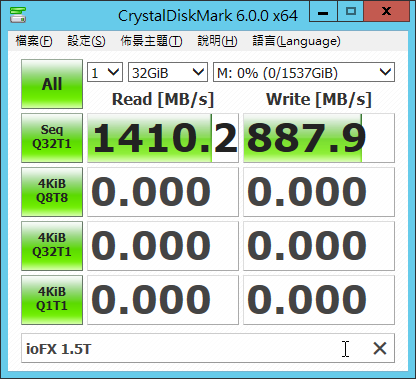The width and height of the screenshot is (416, 379).
Task: Open the 語言(Language) menu
Action: click(296, 41)
